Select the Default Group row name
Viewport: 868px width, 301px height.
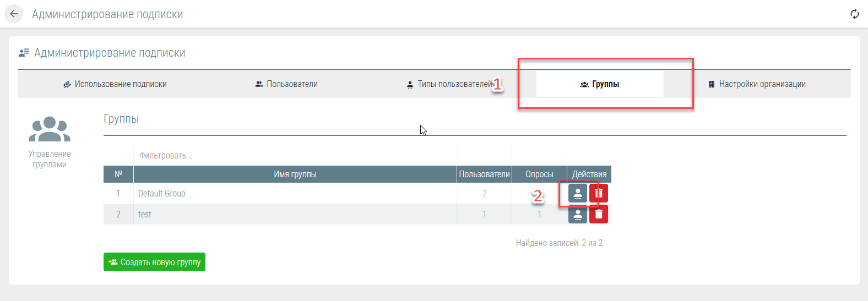click(x=162, y=193)
